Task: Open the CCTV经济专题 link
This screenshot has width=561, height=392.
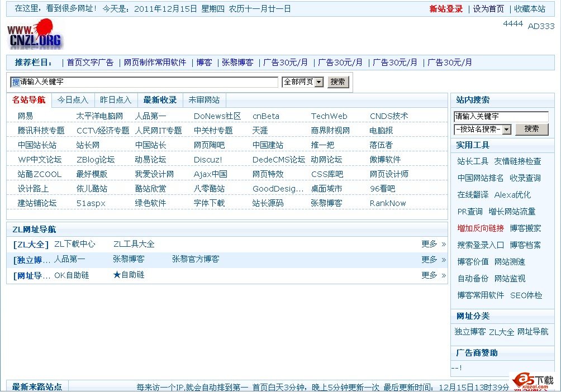Action: click(x=103, y=131)
